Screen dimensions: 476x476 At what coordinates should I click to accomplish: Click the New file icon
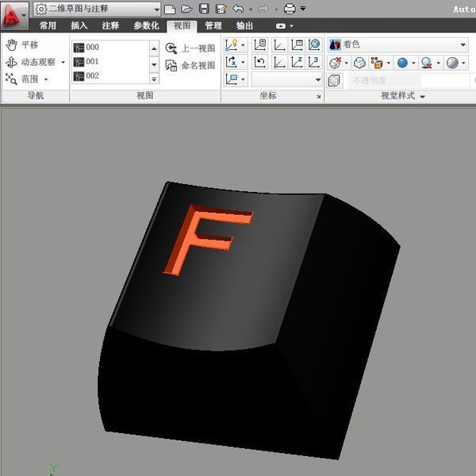[170, 9]
